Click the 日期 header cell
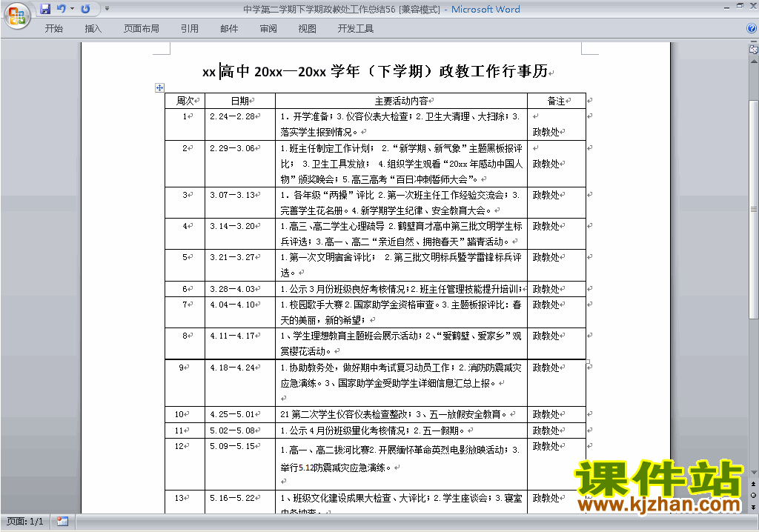This screenshot has height=532, width=759. click(x=240, y=101)
